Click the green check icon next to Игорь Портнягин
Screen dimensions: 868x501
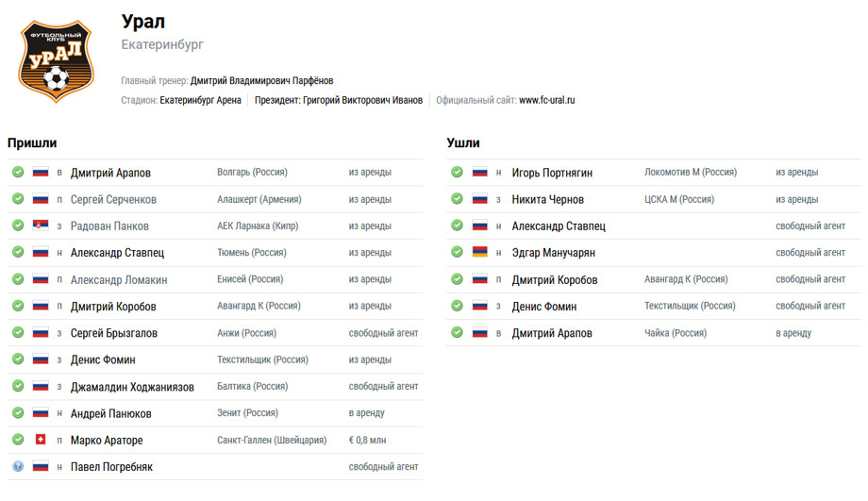coord(458,172)
